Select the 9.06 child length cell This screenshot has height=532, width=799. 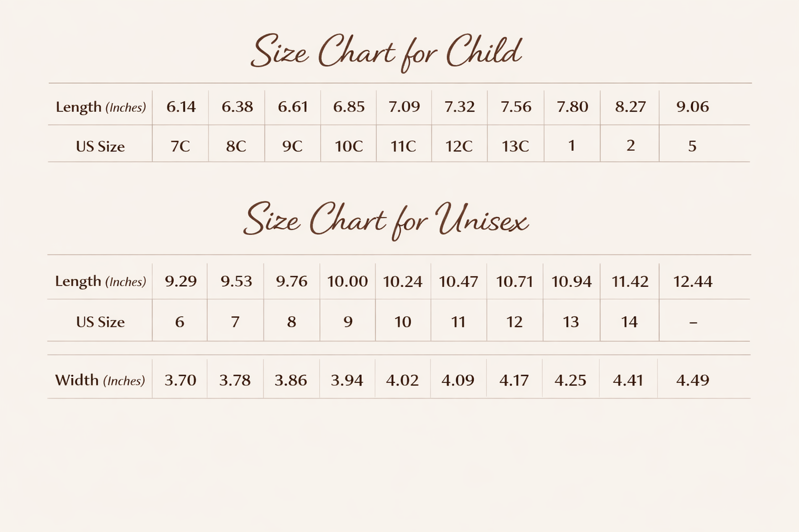click(x=693, y=107)
